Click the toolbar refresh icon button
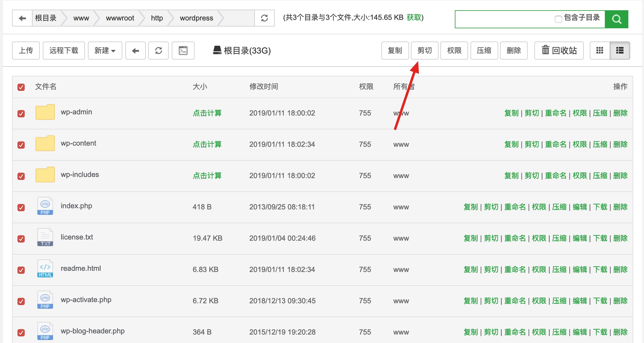The image size is (644, 343). [x=158, y=51]
